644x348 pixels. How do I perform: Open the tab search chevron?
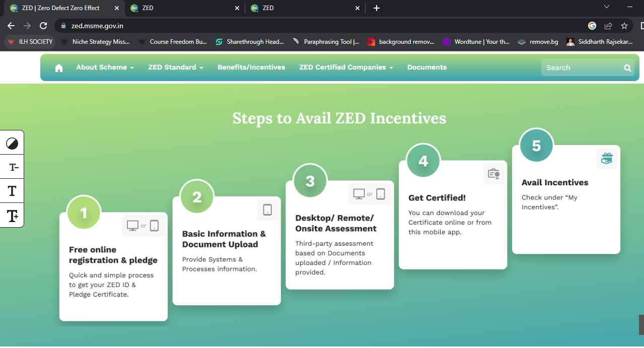(607, 7)
